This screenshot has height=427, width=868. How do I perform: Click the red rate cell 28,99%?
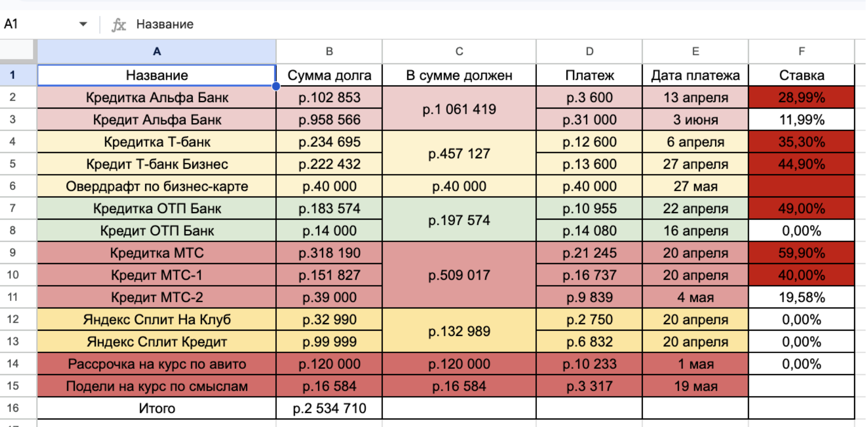(802, 97)
